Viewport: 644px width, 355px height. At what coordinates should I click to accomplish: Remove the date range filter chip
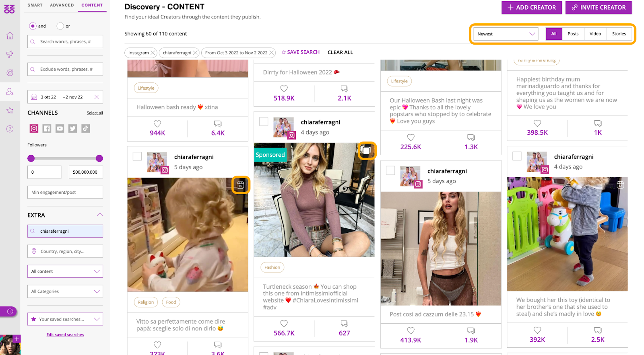pyautogui.click(x=272, y=53)
